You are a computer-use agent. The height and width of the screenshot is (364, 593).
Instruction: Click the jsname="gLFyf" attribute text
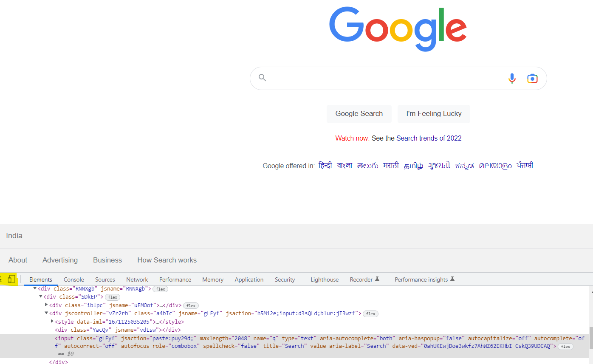[x=200, y=313]
